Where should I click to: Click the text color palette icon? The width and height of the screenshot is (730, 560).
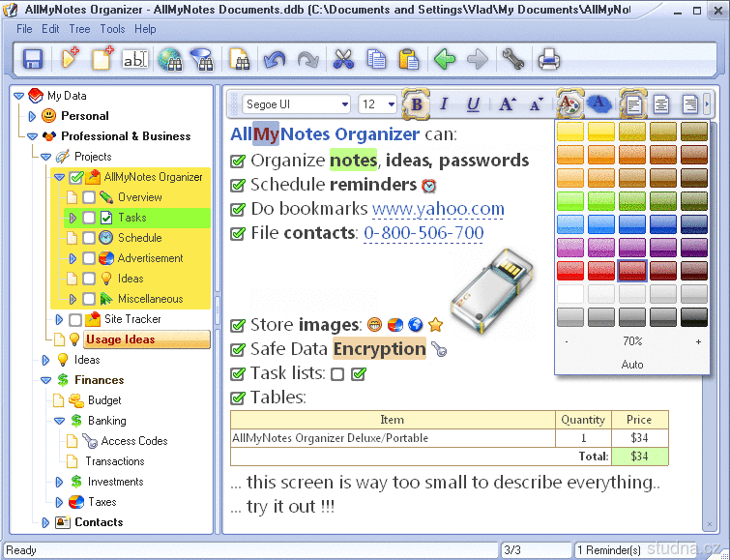coord(569,103)
